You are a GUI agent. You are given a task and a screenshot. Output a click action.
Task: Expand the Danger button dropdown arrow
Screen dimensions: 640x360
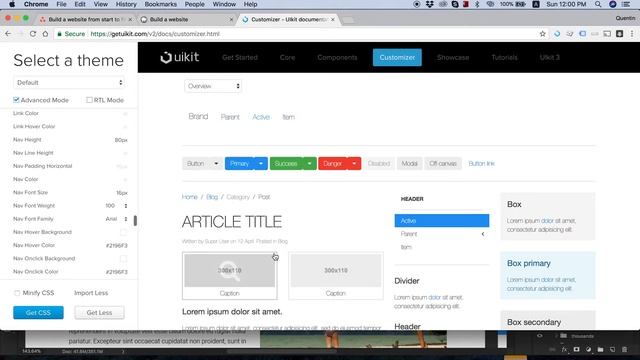click(354, 164)
